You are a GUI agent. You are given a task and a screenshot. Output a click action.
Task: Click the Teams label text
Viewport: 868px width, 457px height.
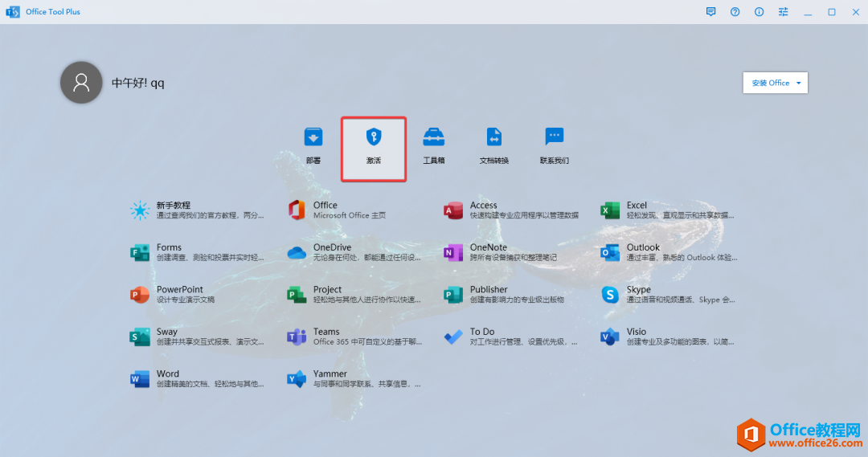326,332
